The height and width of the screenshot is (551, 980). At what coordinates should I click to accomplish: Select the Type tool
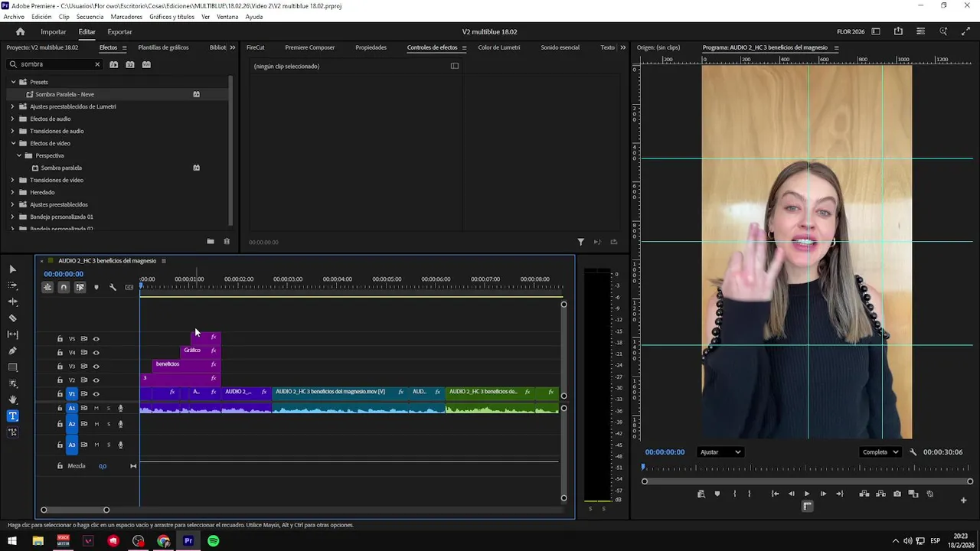click(12, 416)
